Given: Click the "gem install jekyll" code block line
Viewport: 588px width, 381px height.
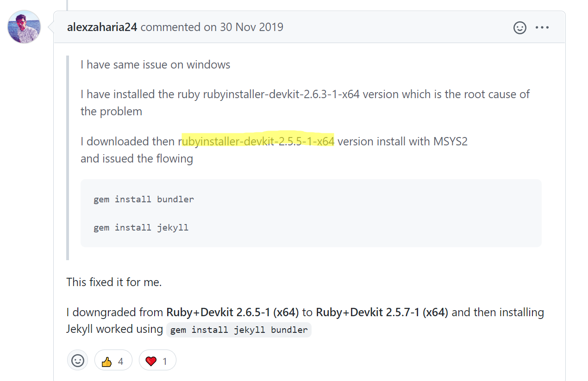Looking at the screenshot, I should (x=141, y=228).
